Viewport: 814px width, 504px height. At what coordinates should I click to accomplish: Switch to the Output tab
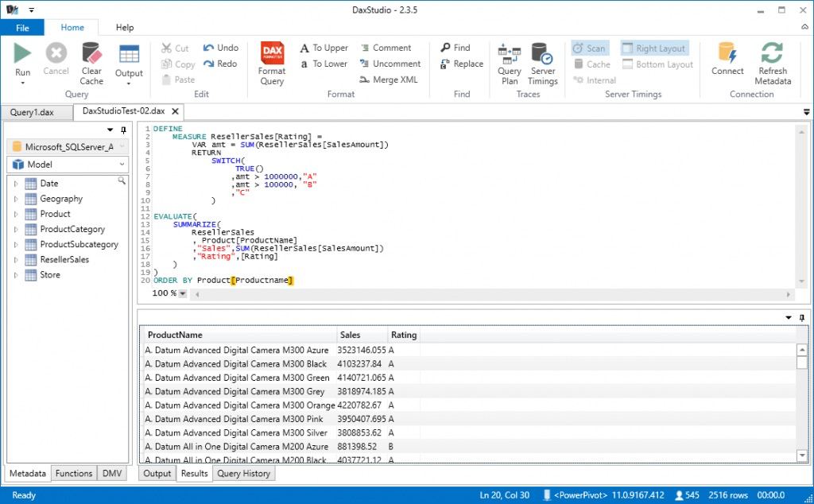pyautogui.click(x=157, y=473)
